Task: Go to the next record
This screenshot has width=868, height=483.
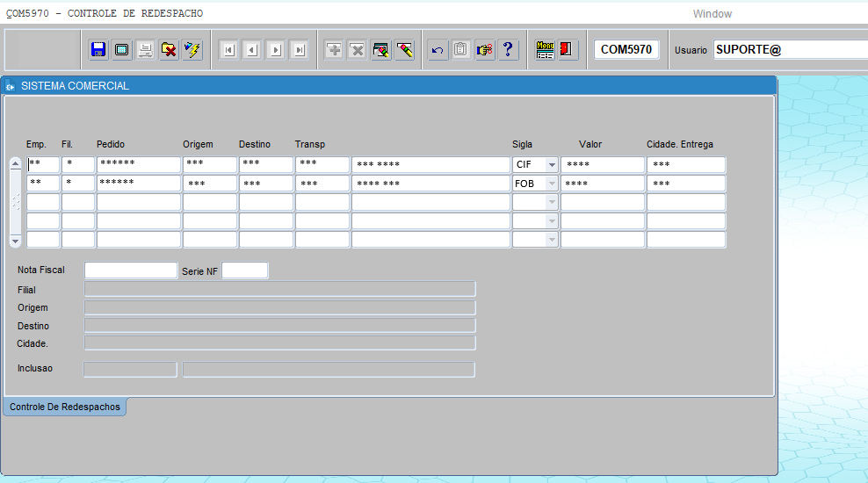Action: 276,50
